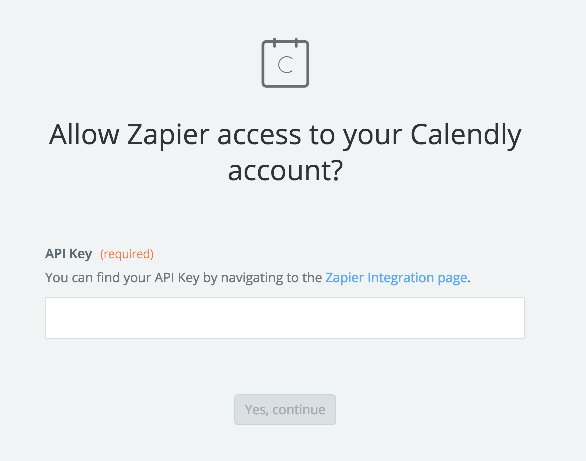Image resolution: width=586 pixels, height=461 pixels.
Task: Click the word "continue" on the grey button
Action: 299,409
